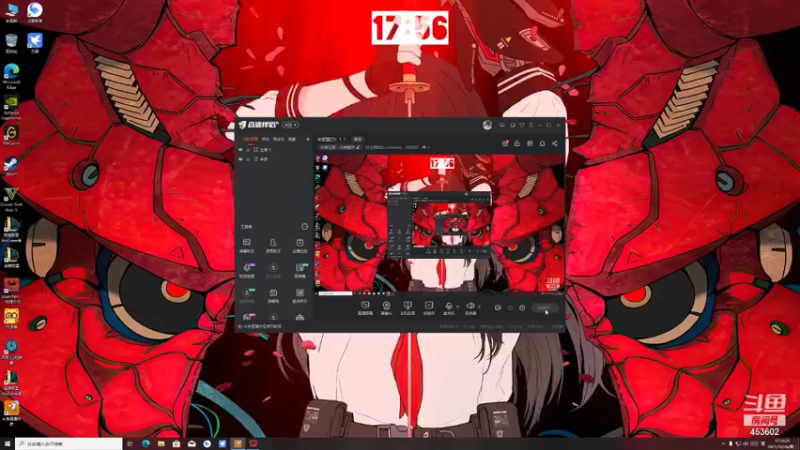Open settings gear beside the start button
Viewport: 800px width, 450px height.
522,308
